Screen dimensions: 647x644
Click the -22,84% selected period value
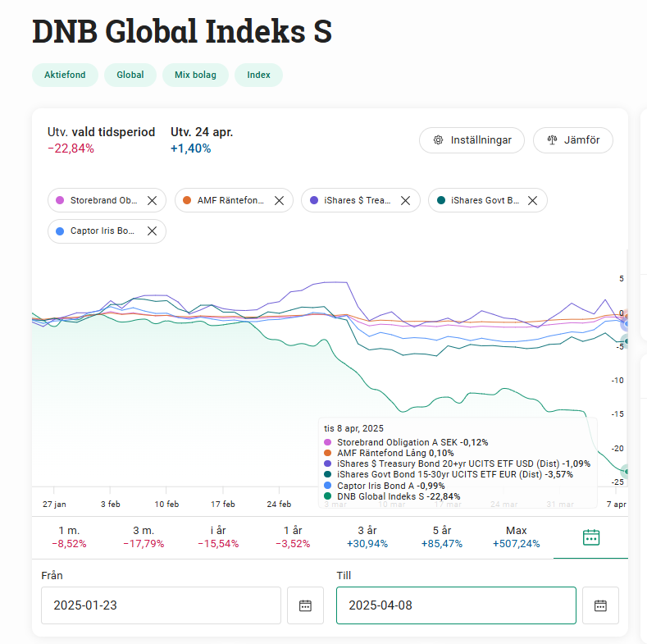point(71,148)
